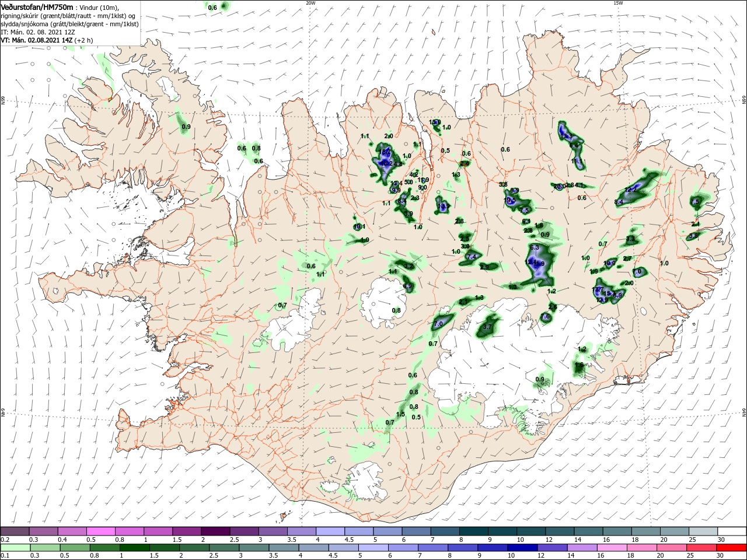The height and width of the screenshot is (560, 747).
Task: Click the 12.2 precipitation value
Action: tap(630, 190)
